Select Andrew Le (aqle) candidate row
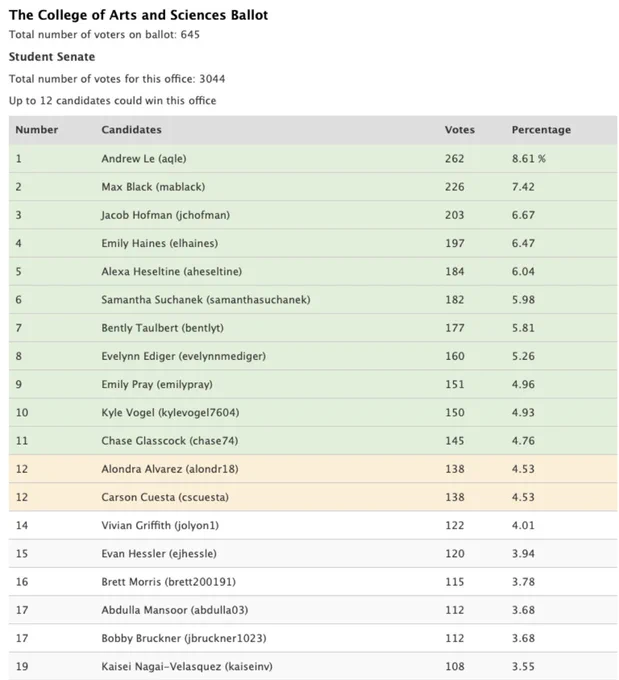 click(x=313, y=159)
